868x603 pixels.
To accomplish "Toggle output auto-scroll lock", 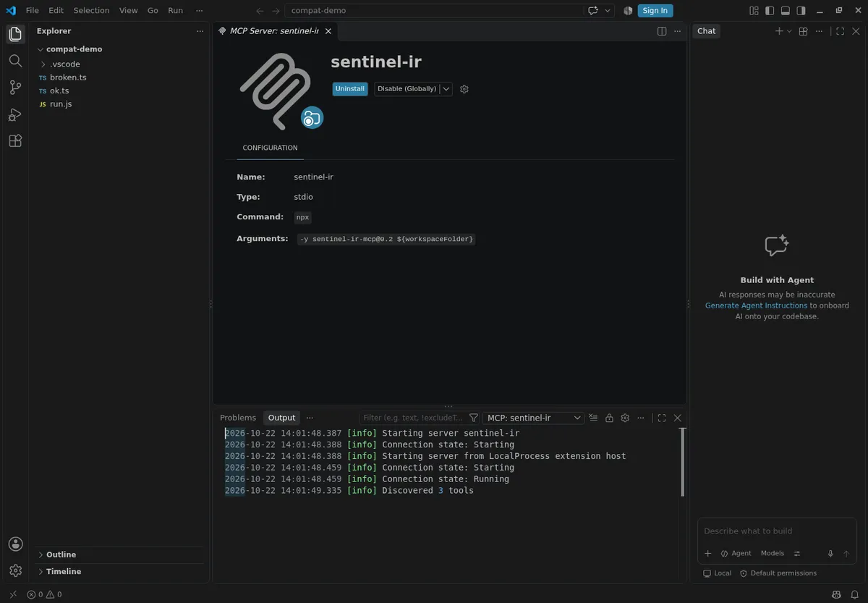I will click(609, 418).
